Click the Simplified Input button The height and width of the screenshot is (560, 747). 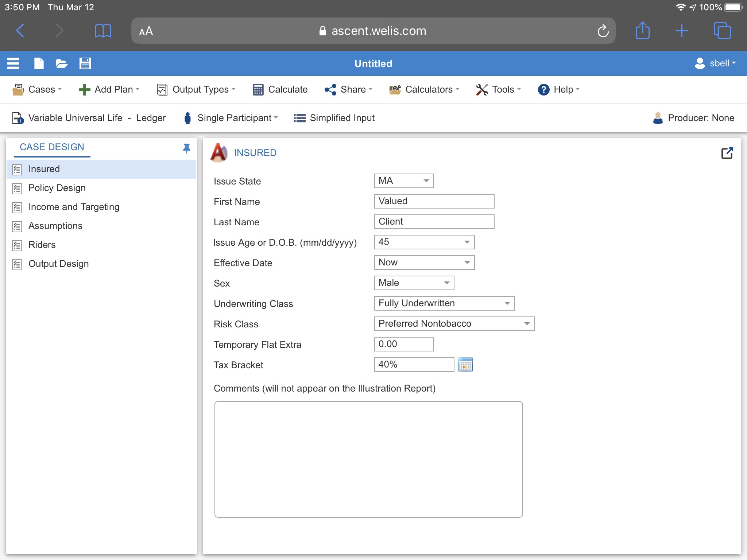tap(334, 118)
